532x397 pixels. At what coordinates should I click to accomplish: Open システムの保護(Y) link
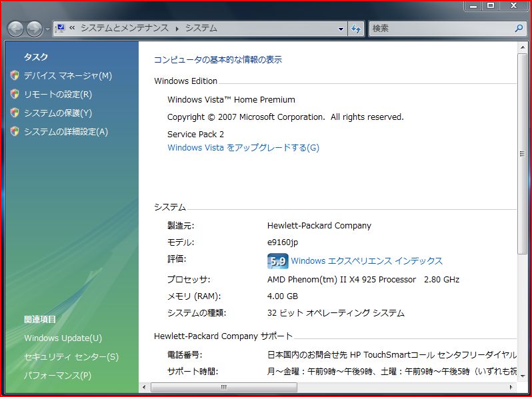point(58,113)
